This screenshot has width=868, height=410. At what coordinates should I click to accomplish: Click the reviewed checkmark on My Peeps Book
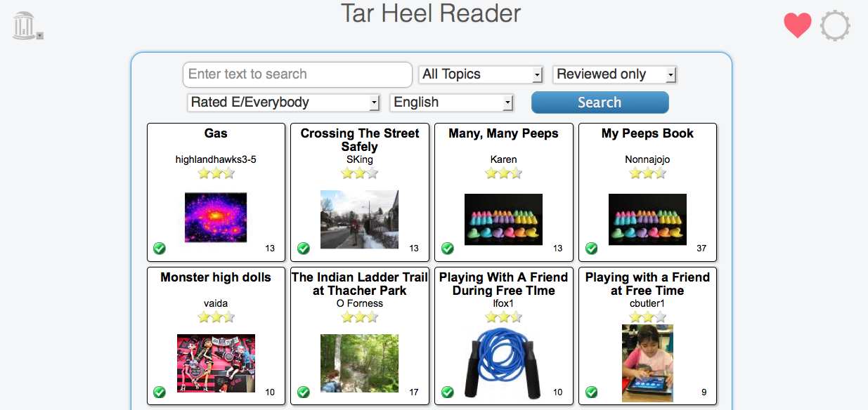[591, 249]
